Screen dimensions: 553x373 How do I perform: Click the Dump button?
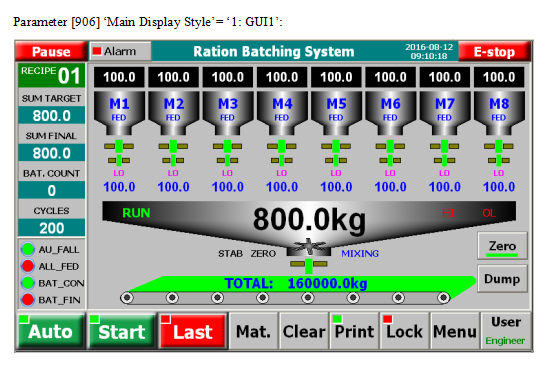pos(503,279)
